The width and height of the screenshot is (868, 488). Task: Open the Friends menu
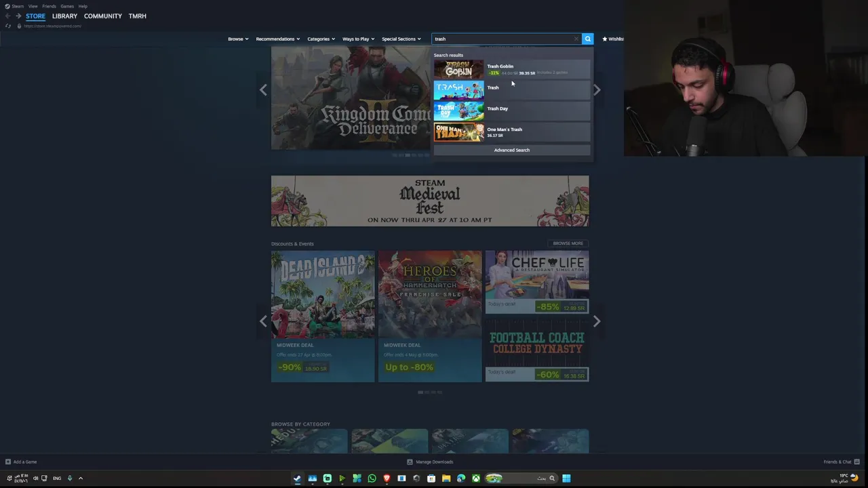coord(49,6)
